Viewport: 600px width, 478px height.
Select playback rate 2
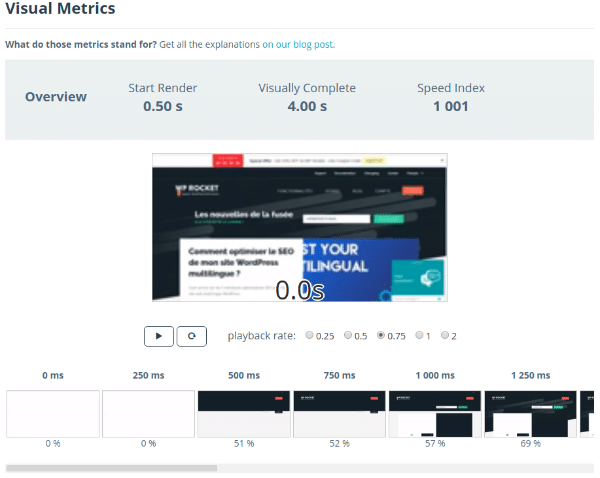click(445, 336)
